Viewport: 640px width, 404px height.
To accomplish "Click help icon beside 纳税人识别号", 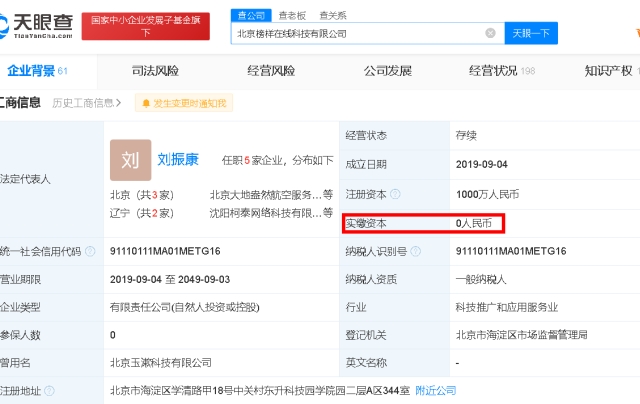I will pyautogui.click(x=416, y=251).
